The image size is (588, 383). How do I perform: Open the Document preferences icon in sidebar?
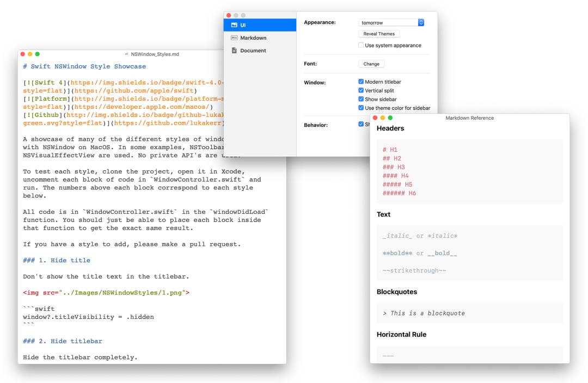pyautogui.click(x=234, y=51)
